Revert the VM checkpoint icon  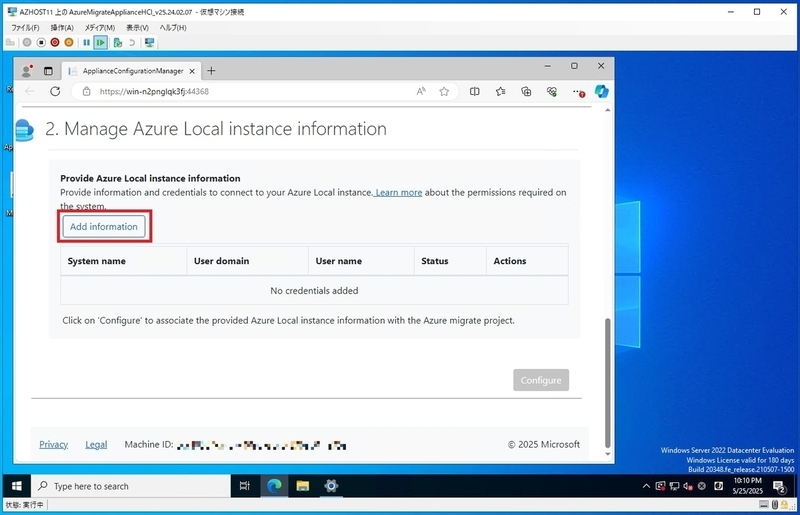(x=132, y=42)
